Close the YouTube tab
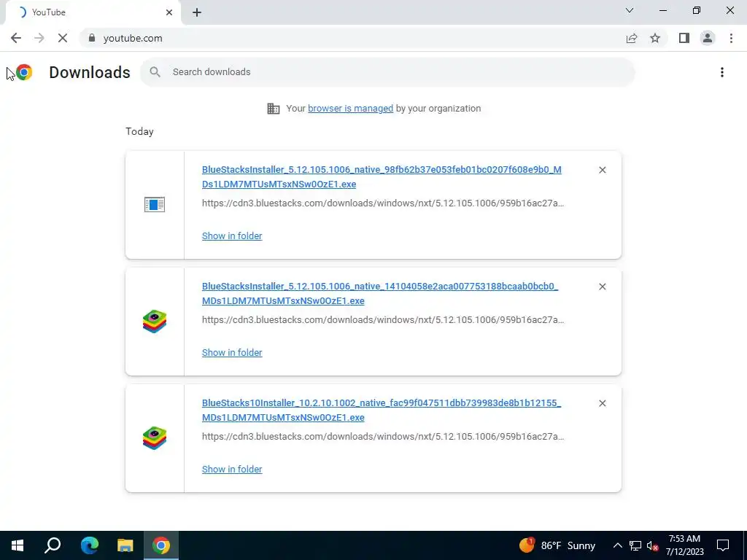 169,12
